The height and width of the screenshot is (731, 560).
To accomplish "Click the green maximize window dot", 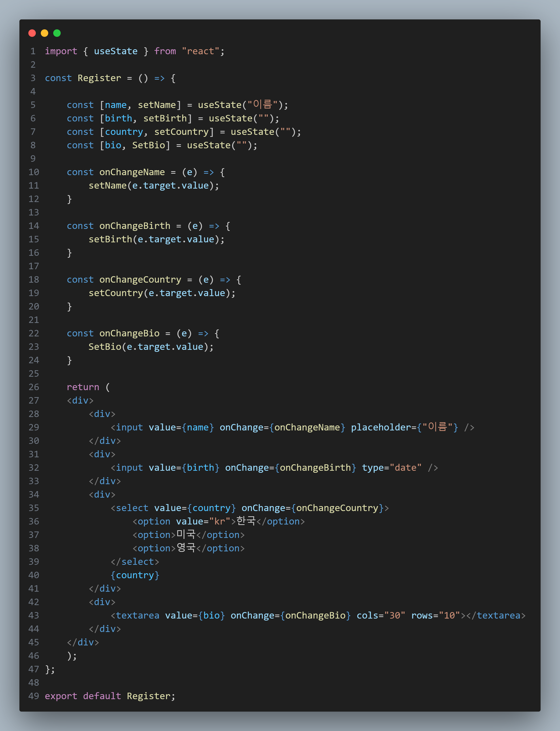I will click(x=57, y=33).
